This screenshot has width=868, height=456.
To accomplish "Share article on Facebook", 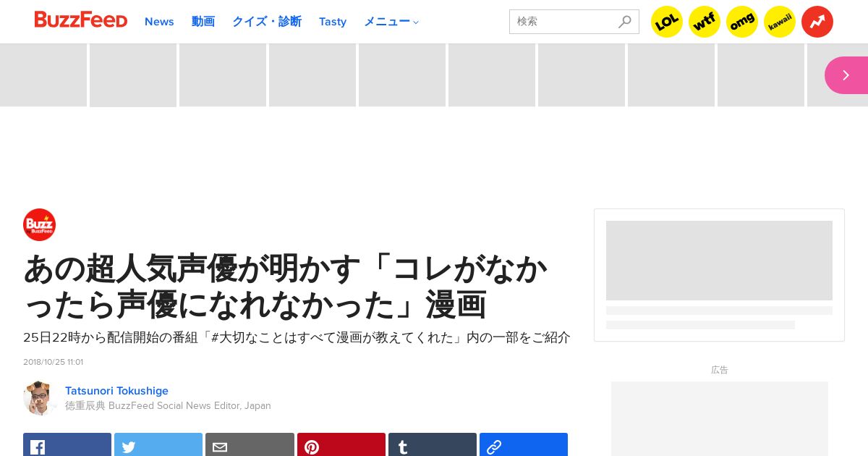I will [67, 444].
